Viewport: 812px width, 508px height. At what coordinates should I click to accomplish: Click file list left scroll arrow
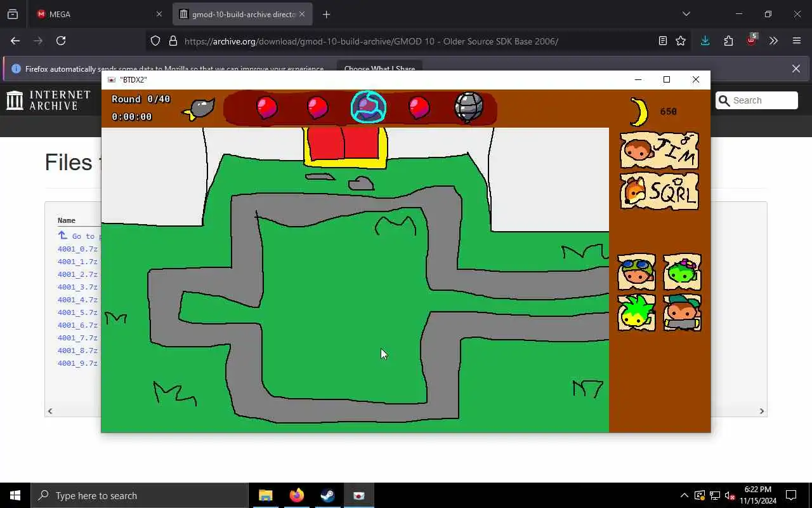tap(50, 411)
